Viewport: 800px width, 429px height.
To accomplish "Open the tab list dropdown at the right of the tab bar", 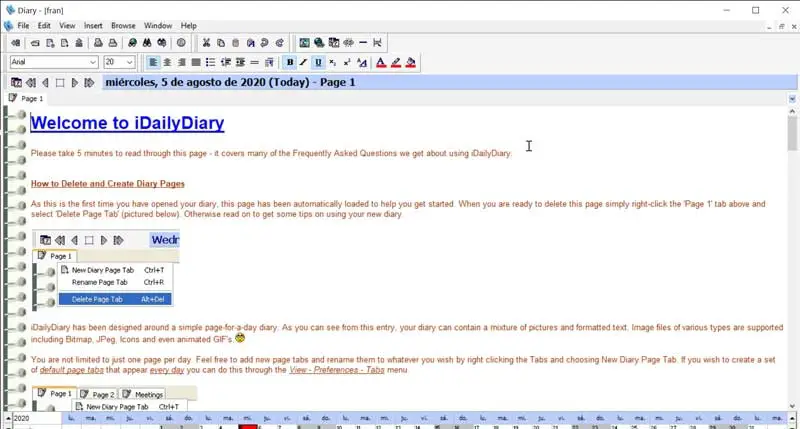I will [x=792, y=99].
